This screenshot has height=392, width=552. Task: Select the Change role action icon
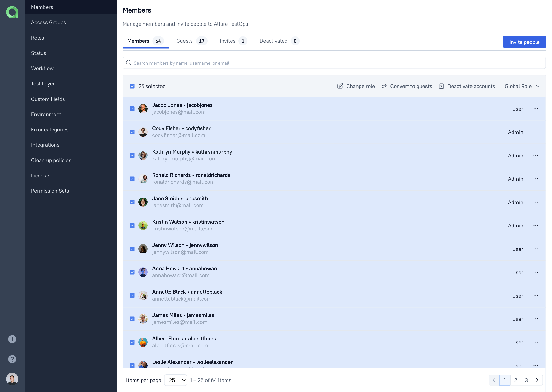(x=340, y=86)
